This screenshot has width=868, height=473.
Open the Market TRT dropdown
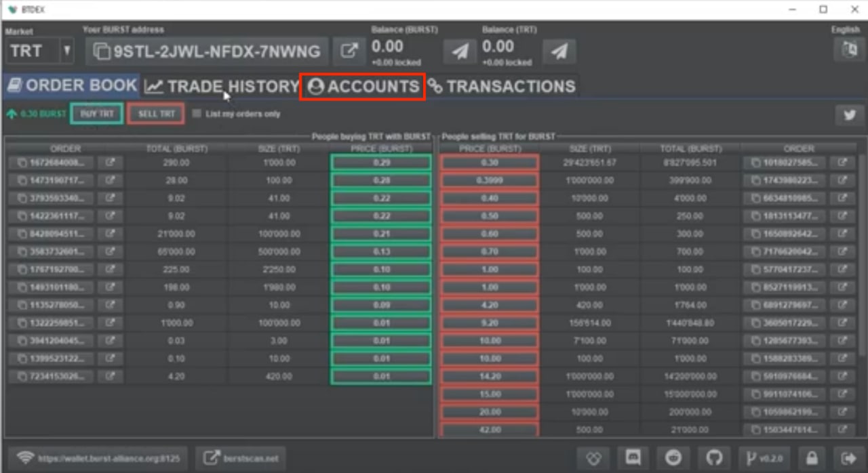click(40, 52)
